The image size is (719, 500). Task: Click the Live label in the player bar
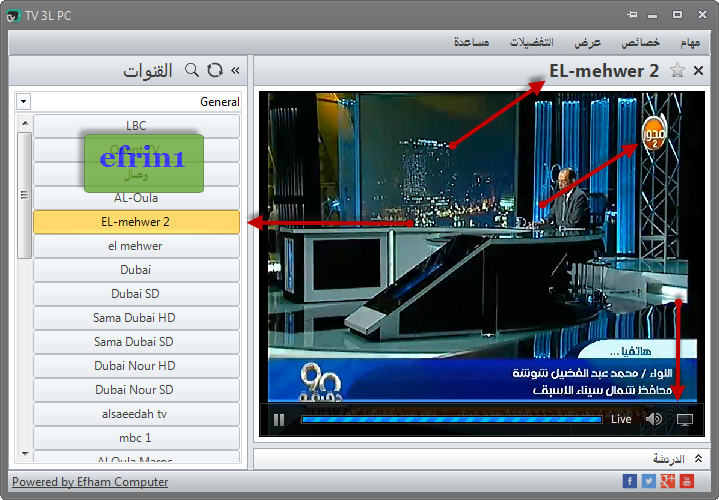621,419
